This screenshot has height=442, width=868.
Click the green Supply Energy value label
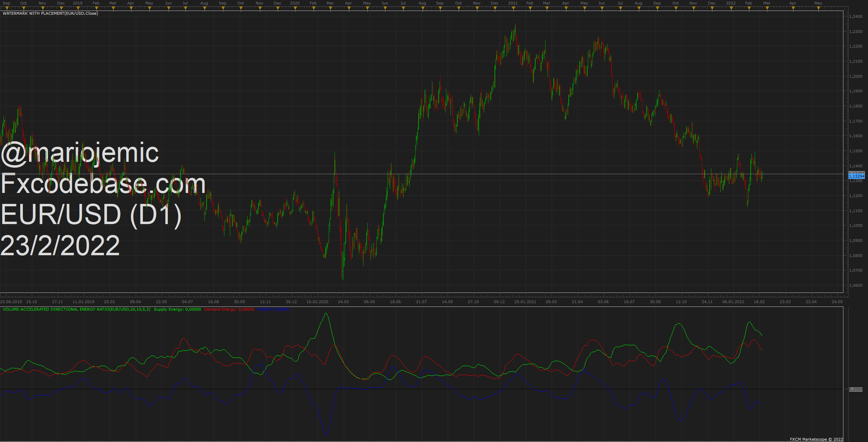177,309
